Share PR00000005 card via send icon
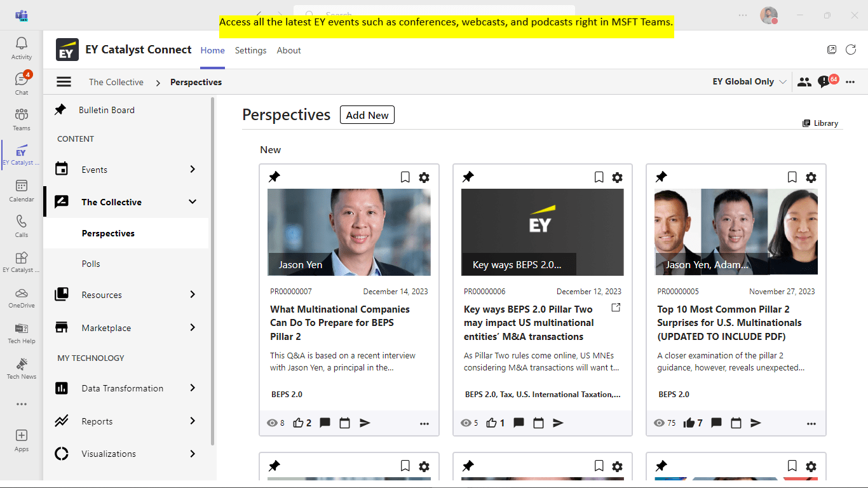The height and width of the screenshot is (488, 868). [x=756, y=423]
